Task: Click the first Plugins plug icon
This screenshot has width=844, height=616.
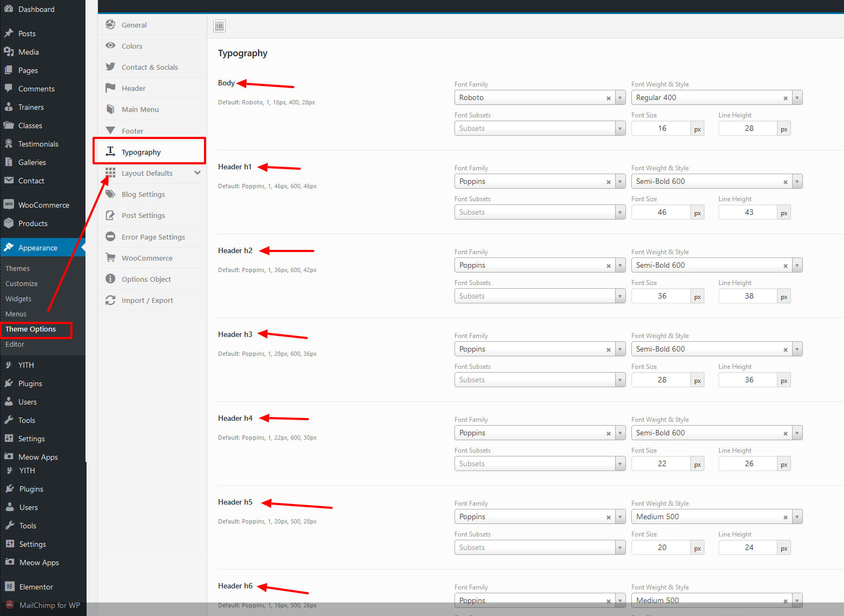Action: click(x=9, y=383)
